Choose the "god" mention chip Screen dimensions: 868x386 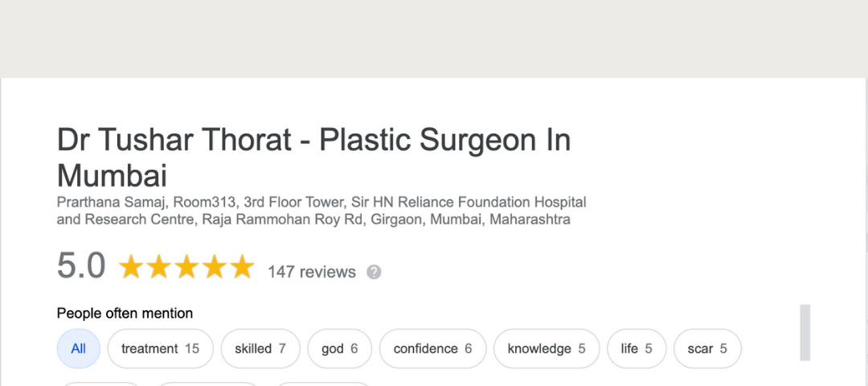coord(339,348)
